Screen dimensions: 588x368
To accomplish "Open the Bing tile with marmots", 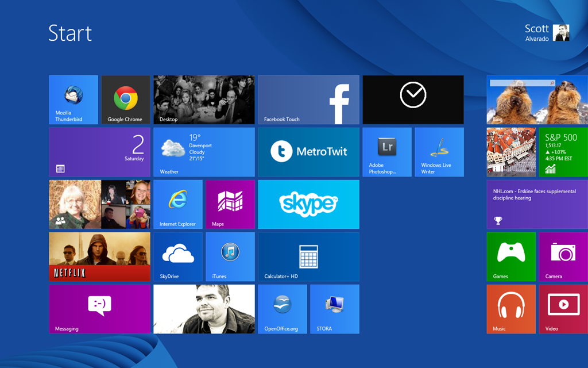I will (537, 100).
